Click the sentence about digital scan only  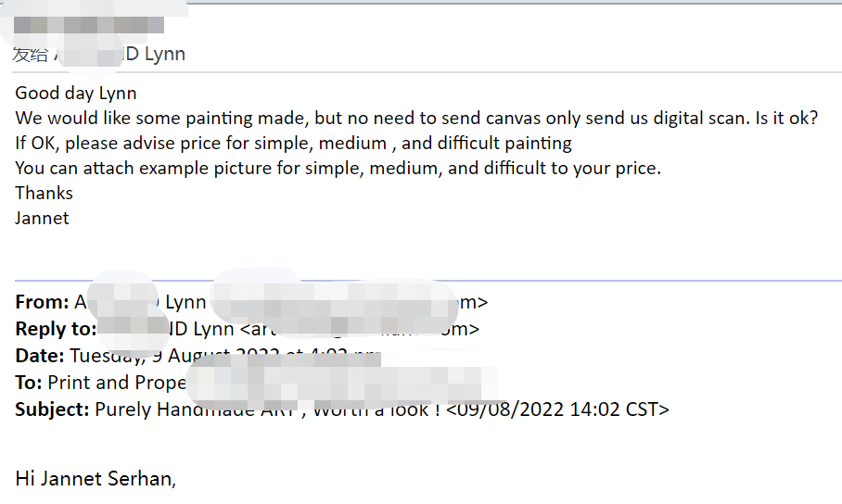(416, 118)
